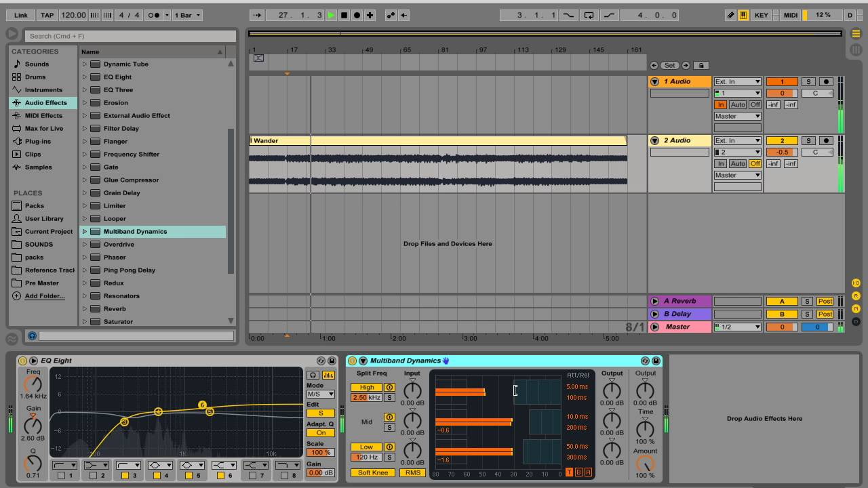This screenshot has width=868, height=488.
Task: Select the Sounds category
Action: [x=37, y=64]
